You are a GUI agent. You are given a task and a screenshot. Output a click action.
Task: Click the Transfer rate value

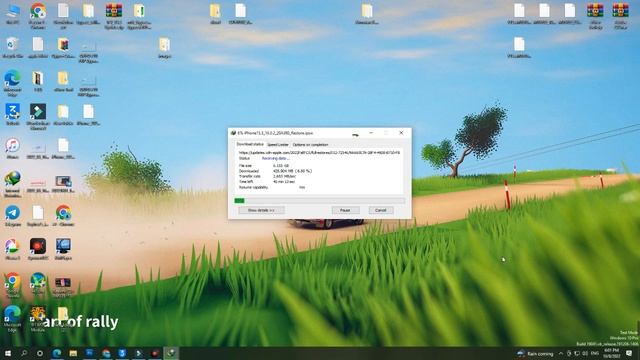(284, 176)
